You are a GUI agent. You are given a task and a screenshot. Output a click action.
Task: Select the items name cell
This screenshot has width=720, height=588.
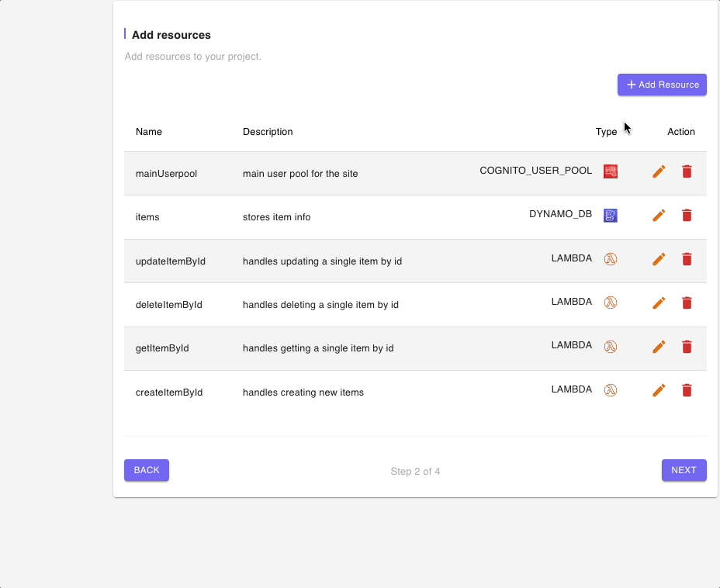(147, 217)
